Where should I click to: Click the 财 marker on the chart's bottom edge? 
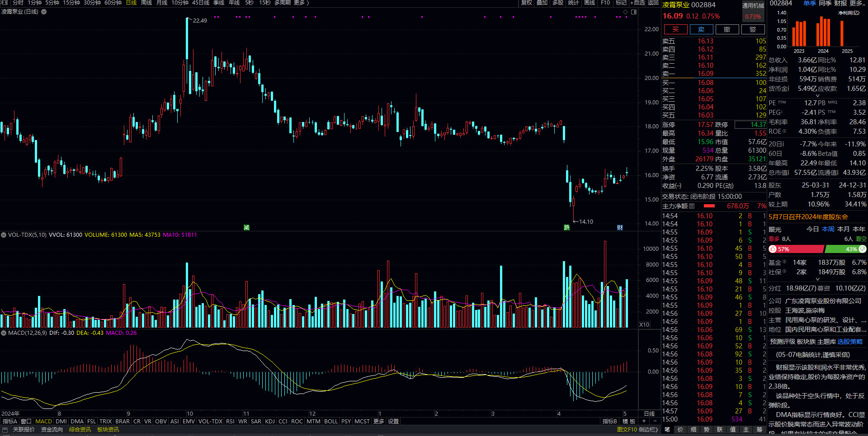[x=620, y=228]
